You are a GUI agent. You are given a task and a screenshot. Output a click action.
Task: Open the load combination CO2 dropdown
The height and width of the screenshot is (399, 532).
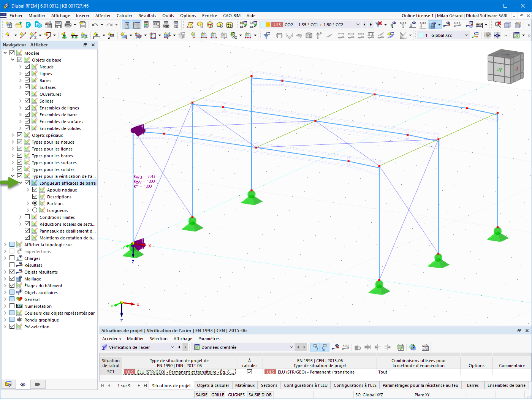(x=358, y=25)
